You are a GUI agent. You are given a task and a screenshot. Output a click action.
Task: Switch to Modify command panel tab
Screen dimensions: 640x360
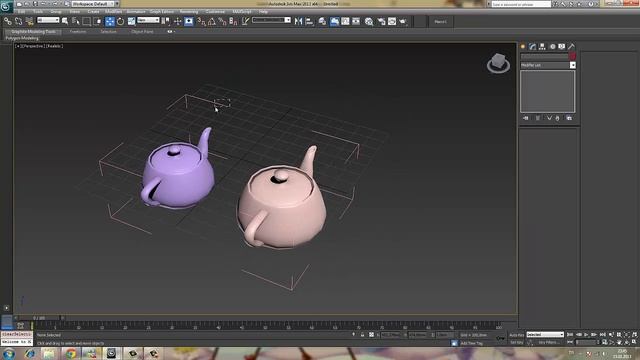(x=532, y=47)
